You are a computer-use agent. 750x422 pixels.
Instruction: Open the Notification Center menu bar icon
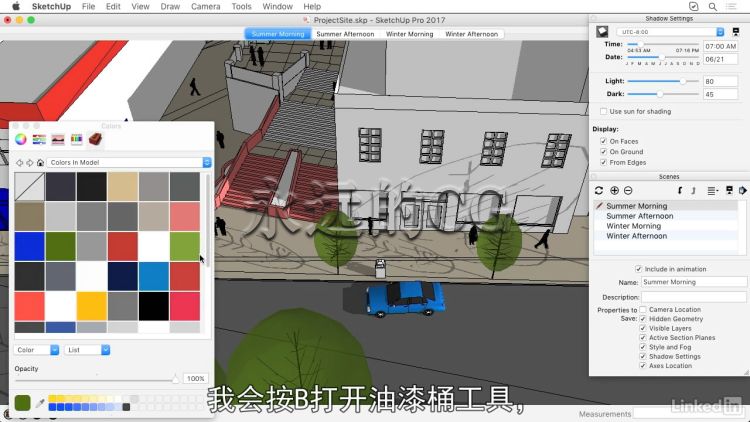(731, 7)
